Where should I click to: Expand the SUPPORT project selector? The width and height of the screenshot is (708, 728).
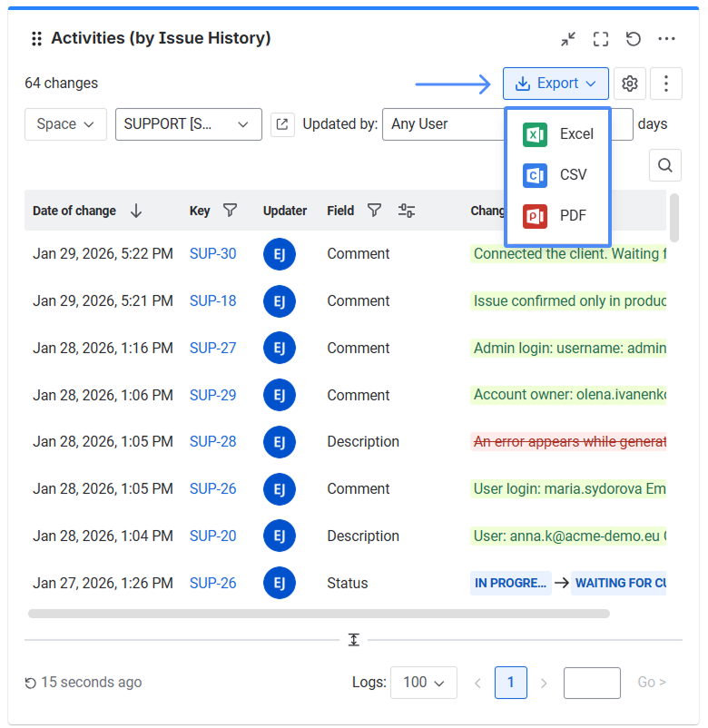[x=189, y=124]
